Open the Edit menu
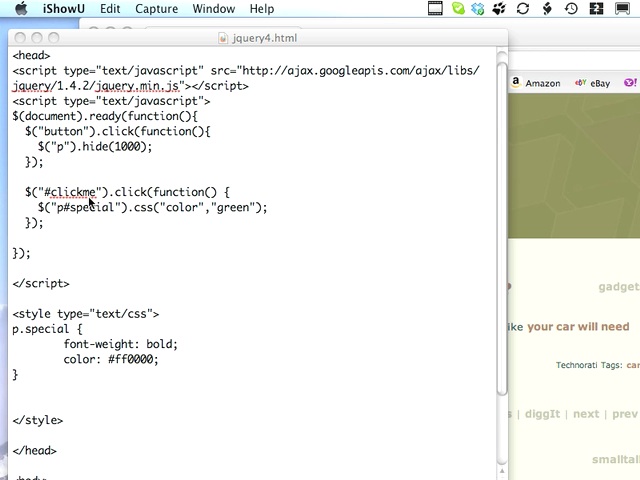 [110, 9]
